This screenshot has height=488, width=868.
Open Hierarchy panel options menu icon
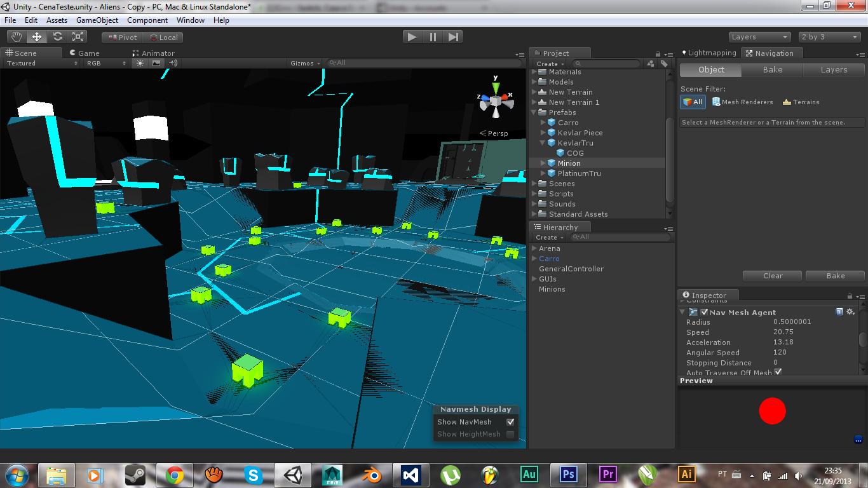pos(668,228)
